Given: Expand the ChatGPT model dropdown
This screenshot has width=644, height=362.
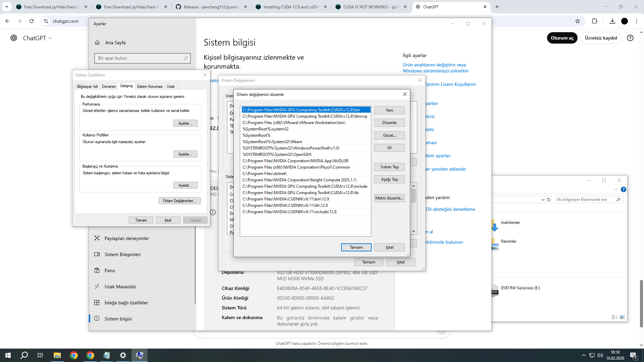Looking at the screenshot, I should pyautogui.click(x=37, y=38).
